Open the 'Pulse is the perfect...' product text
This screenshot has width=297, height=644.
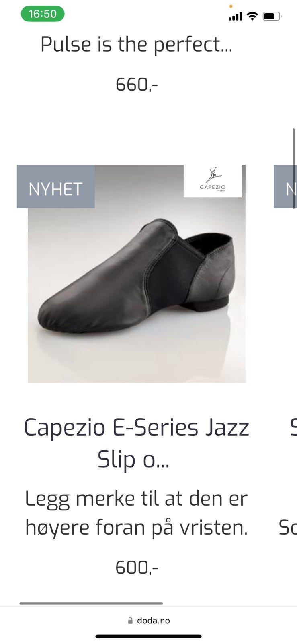click(x=137, y=44)
